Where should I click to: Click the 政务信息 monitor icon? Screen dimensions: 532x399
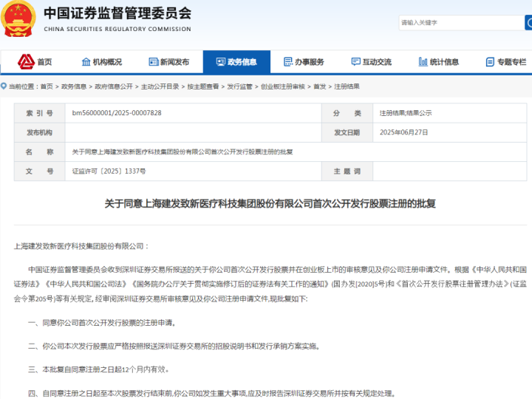(221, 62)
